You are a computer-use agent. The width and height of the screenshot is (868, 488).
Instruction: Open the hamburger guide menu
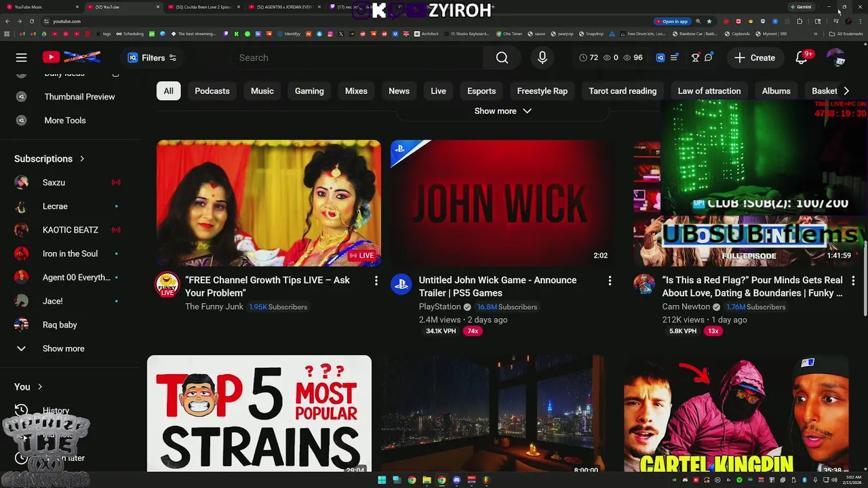pos(22,58)
